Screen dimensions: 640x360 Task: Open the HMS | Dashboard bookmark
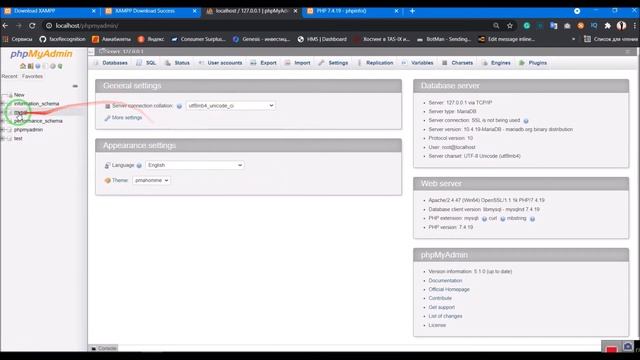(x=322, y=39)
